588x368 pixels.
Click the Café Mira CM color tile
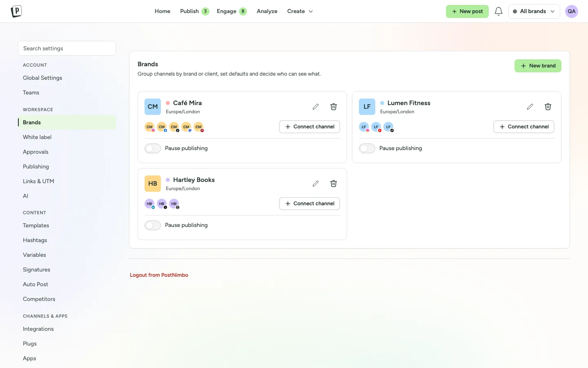click(153, 107)
